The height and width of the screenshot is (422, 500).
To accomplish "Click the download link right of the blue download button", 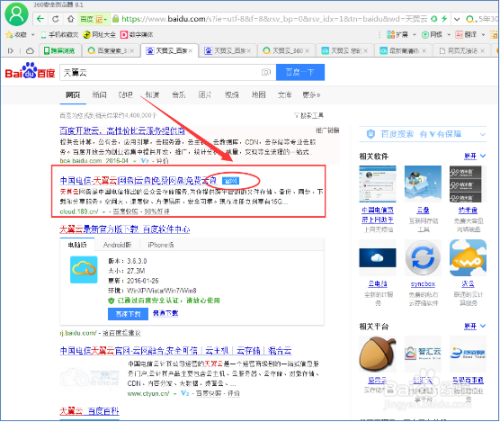I will tap(165, 313).
